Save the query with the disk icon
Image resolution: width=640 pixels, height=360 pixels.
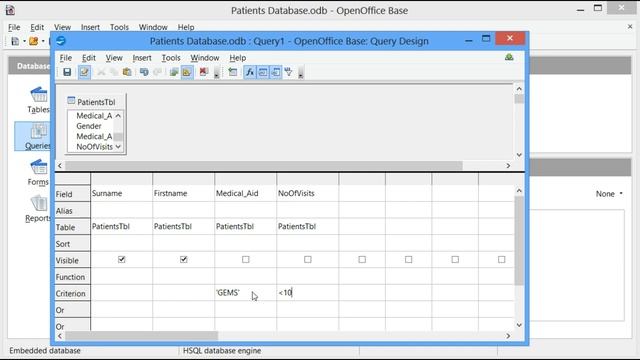pos(67,72)
